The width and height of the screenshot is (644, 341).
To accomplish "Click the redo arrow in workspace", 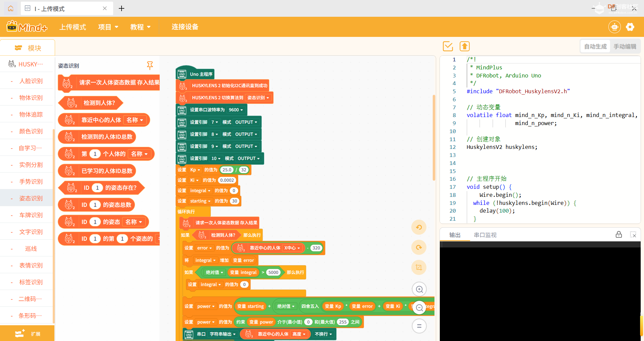I will pos(419,247).
